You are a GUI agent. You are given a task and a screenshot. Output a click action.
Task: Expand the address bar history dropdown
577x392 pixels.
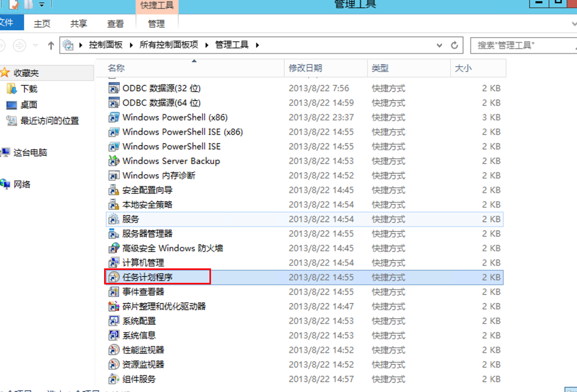click(x=439, y=45)
